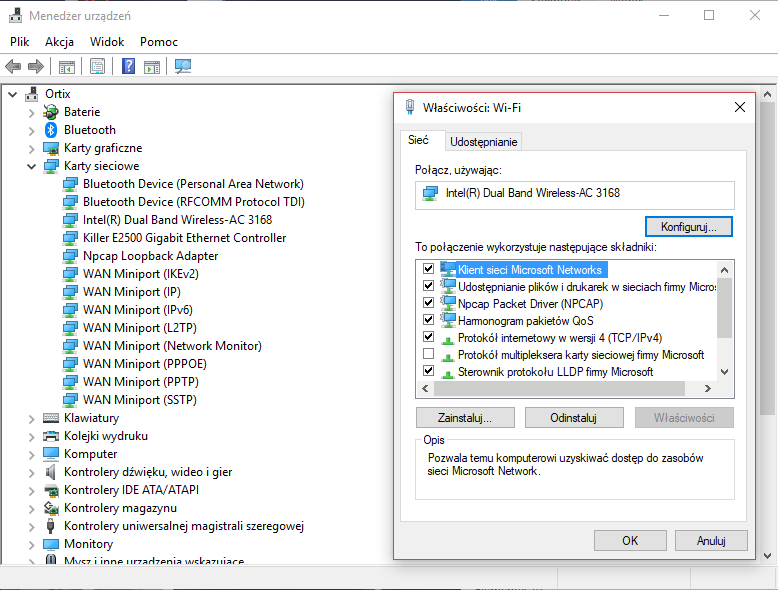Cancel with the Anuluj button
This screenshot has width=778, height=590.
click(x=711, y=540)
